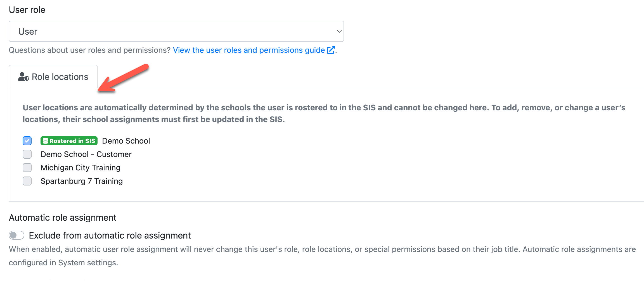Click the red arrow annotation pointing at tab
Viewport: 644px width, 281px height.
[123, 78]
